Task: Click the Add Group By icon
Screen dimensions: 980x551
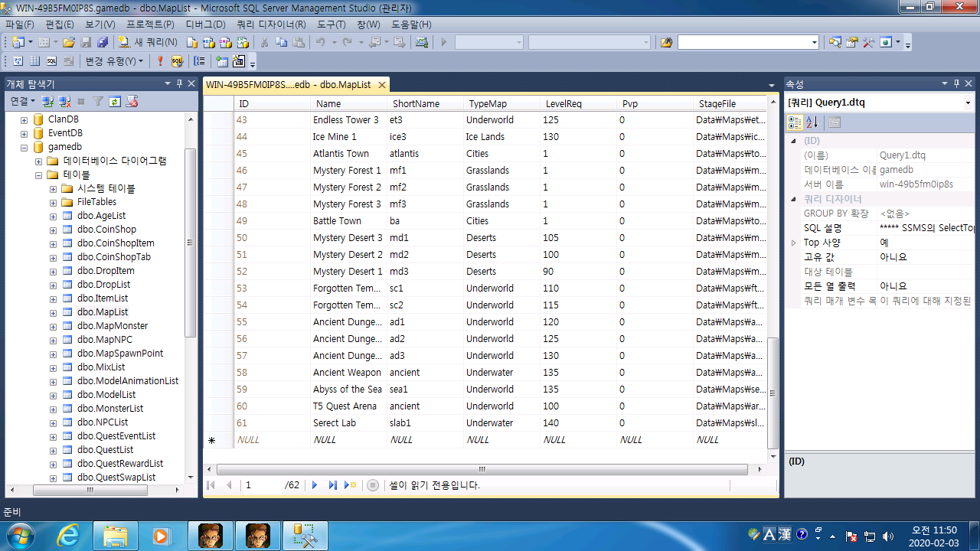Action: (199, 61)
